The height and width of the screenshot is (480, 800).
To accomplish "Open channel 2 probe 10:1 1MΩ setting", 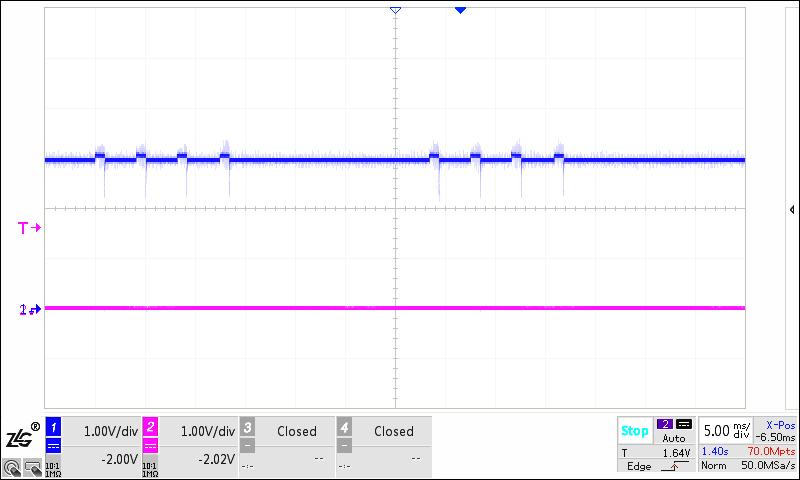I will [150, 470].
